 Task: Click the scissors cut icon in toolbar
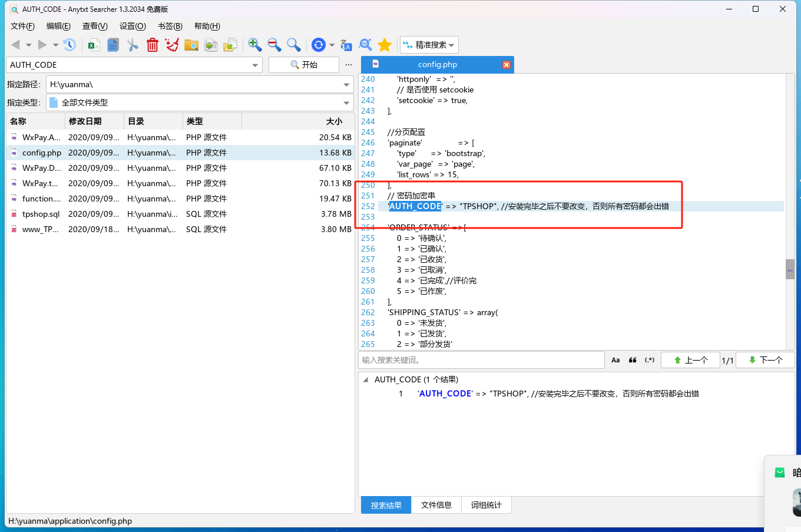tap(133, 45)
